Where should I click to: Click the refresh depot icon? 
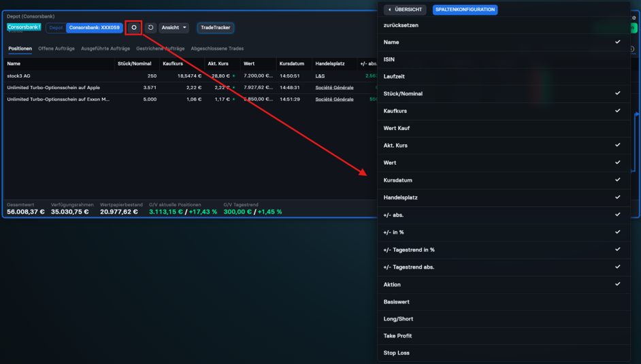click(x=150, y=27)
